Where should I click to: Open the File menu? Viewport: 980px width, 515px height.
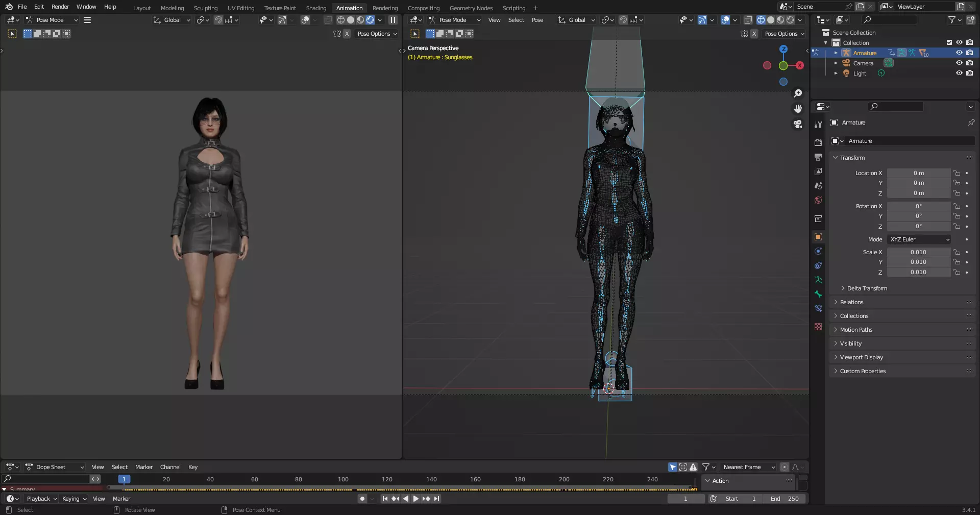[x=22, y=7]
